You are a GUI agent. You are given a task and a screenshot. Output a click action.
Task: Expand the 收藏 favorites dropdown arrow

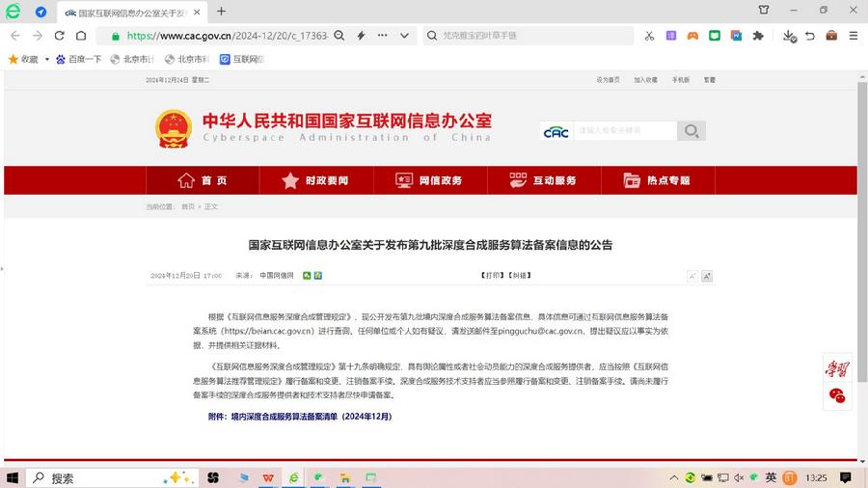coord(47,59)
